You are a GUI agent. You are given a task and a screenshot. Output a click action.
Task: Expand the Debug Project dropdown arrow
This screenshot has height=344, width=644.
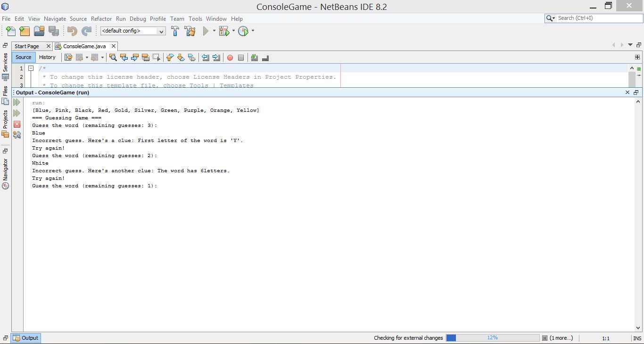click(x=233, y=31)
